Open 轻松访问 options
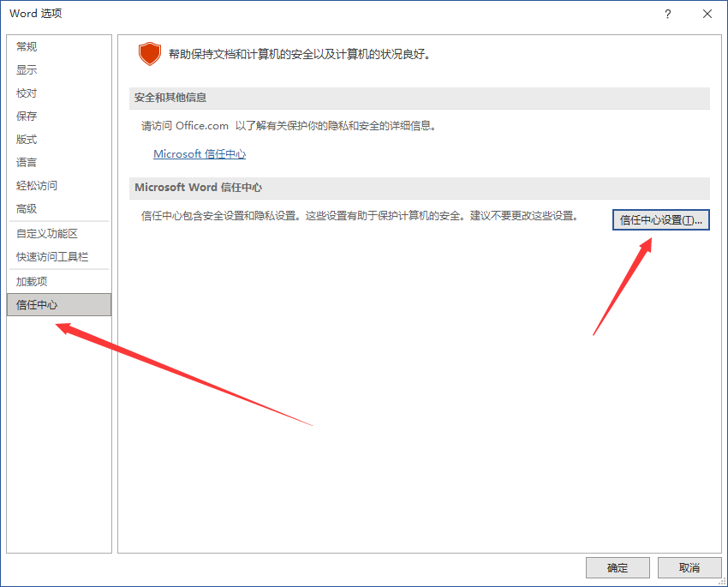The width and height of the screenshot is (728, 587). pyautogui.click(x=59, y=186)
